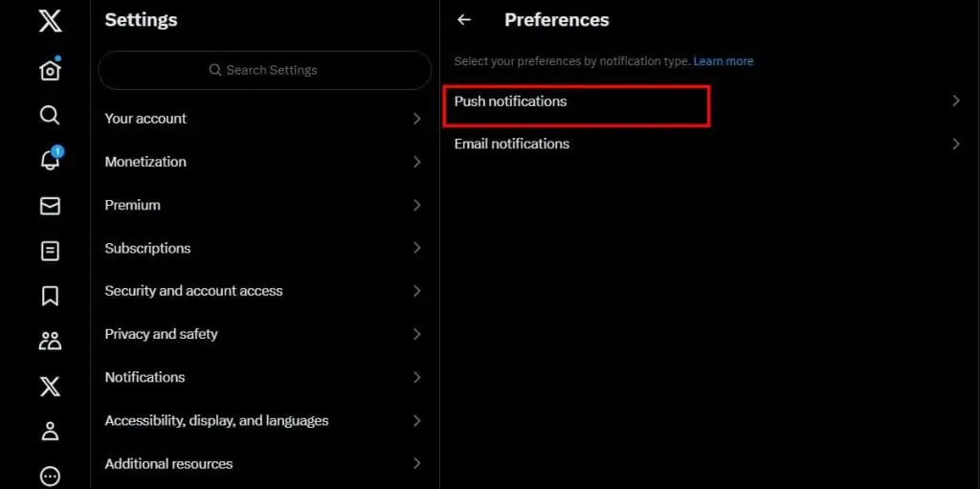Image resolution: width=980 pixels, height=489 pixels.
Task: Open the Privacy and safety settings
Action: pos(265,334)
